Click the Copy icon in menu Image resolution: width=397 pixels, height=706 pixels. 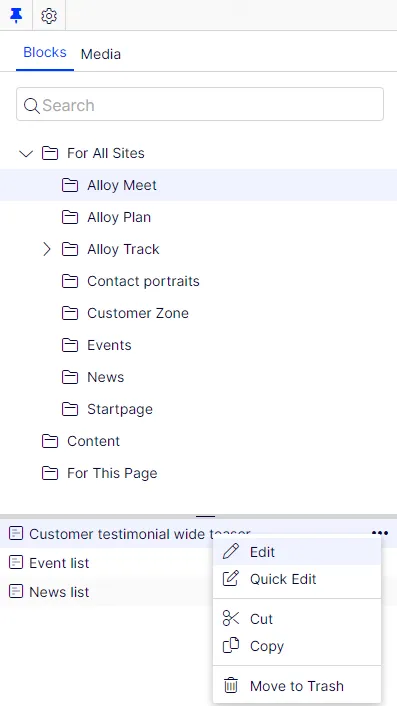(231, 645)
